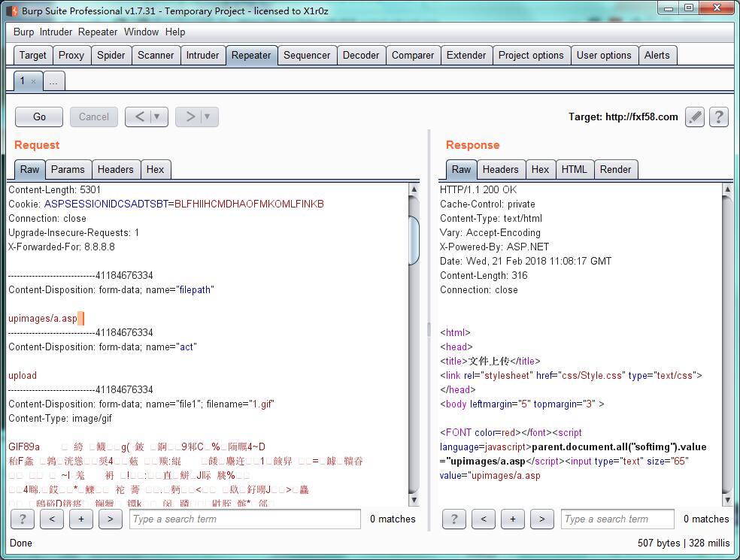Switch to the Target tab
This screenshot has height=560, width=740.
[x=33, y=55]
